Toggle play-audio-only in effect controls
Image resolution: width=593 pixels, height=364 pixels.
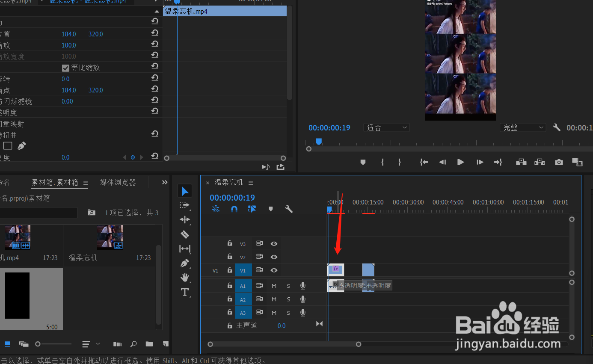[x=266, y=167]
